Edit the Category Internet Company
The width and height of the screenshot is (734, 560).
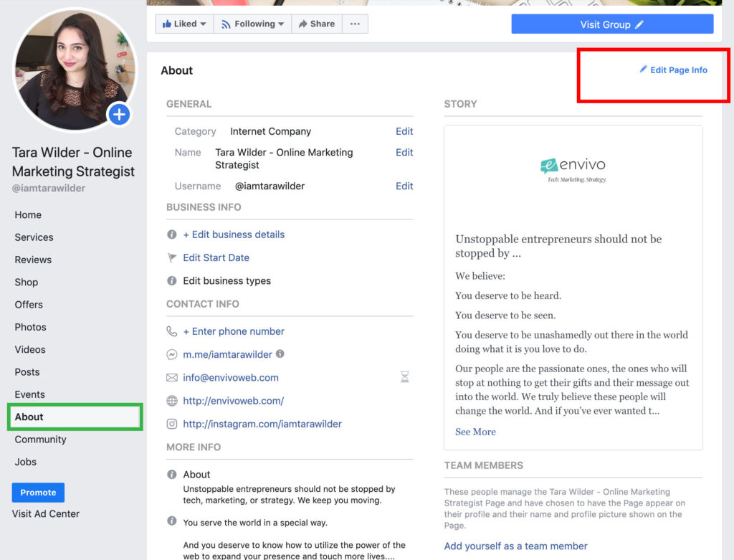tap(404, 131)
